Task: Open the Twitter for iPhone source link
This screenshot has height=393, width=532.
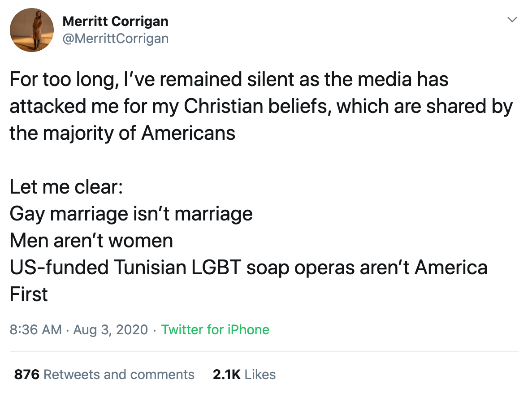Action: 215,329
